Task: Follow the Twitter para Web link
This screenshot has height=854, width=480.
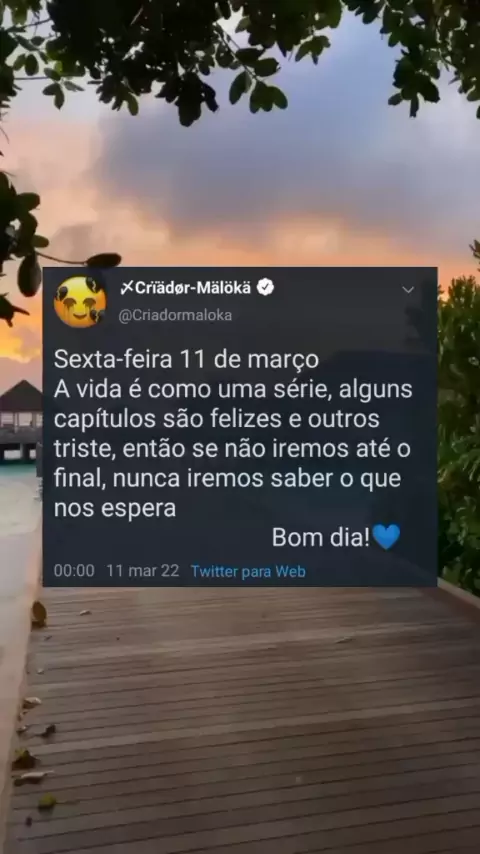Action: [248, 571]
